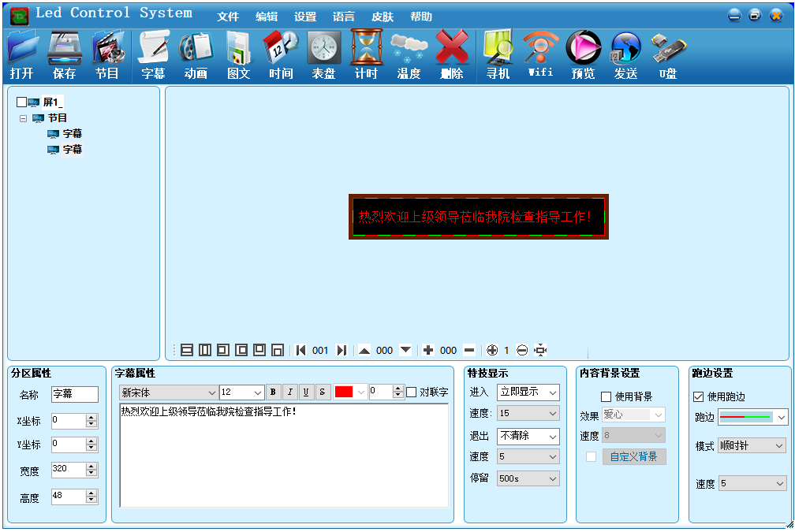Click the up triangle beside 000
Image resolution: width=795 pixels, height=532 pixels.
[364, 350]
